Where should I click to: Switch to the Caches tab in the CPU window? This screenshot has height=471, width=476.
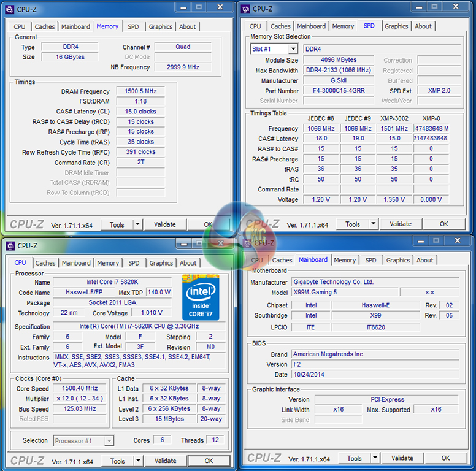click(x=45, y=263)
